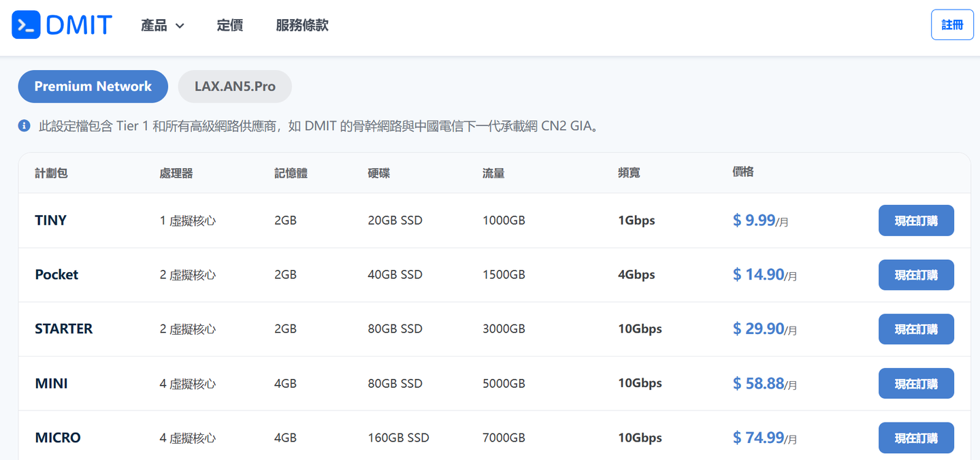
Task: Click the blue info icon
Action: (x=24, y=126)
